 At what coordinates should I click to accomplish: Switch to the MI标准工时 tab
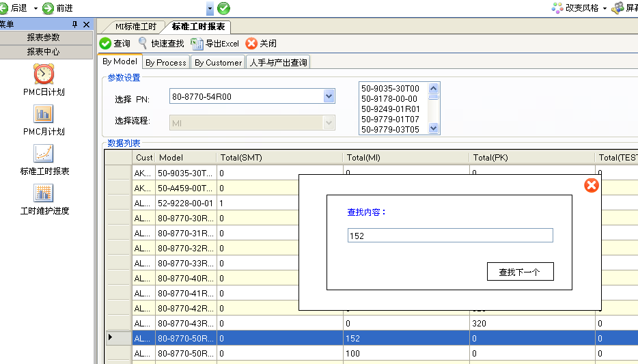point(135,27)
